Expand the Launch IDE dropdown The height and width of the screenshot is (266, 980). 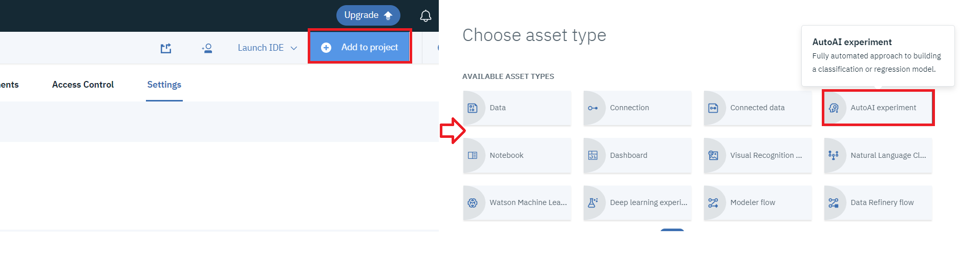pyautogui.click(x=267, y=48)
